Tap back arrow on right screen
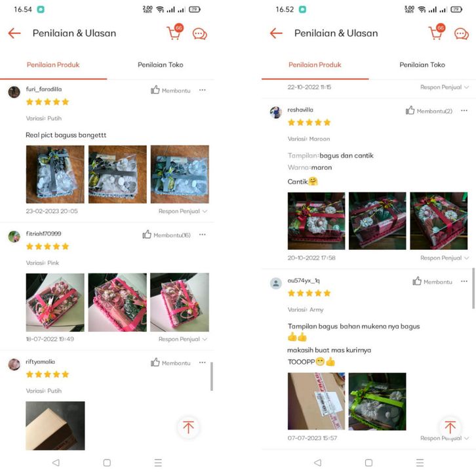 click(276, 33)
